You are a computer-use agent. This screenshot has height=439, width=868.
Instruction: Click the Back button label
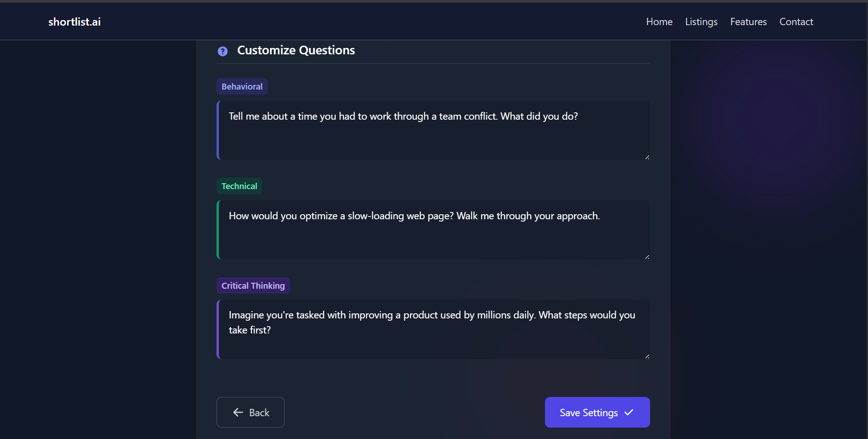point(259,413)
